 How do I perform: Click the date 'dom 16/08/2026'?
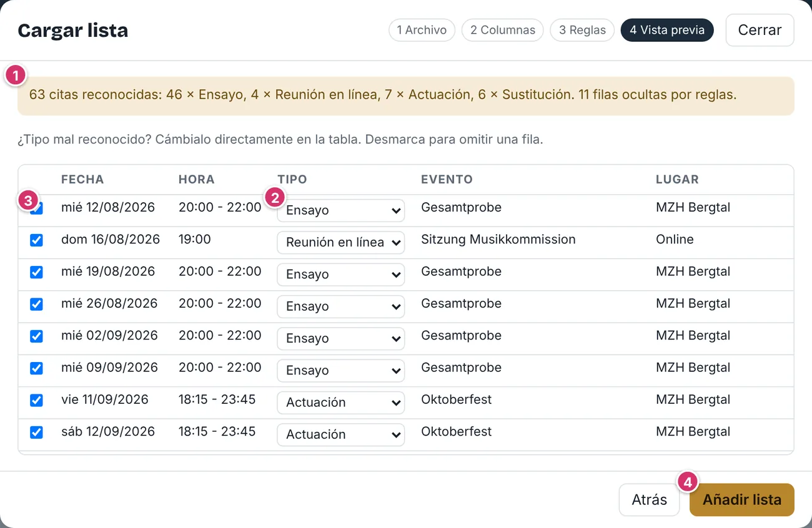pyautogui.click(x=111, y=239)
